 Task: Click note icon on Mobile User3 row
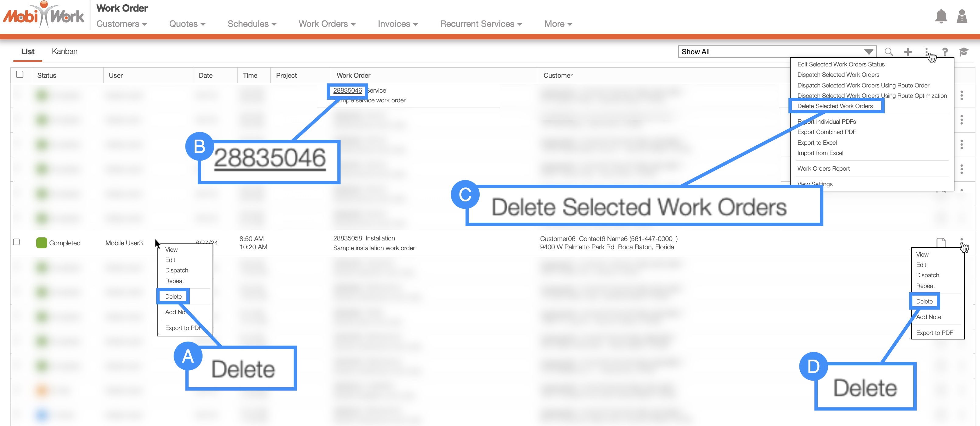click(x=940, y=243)
